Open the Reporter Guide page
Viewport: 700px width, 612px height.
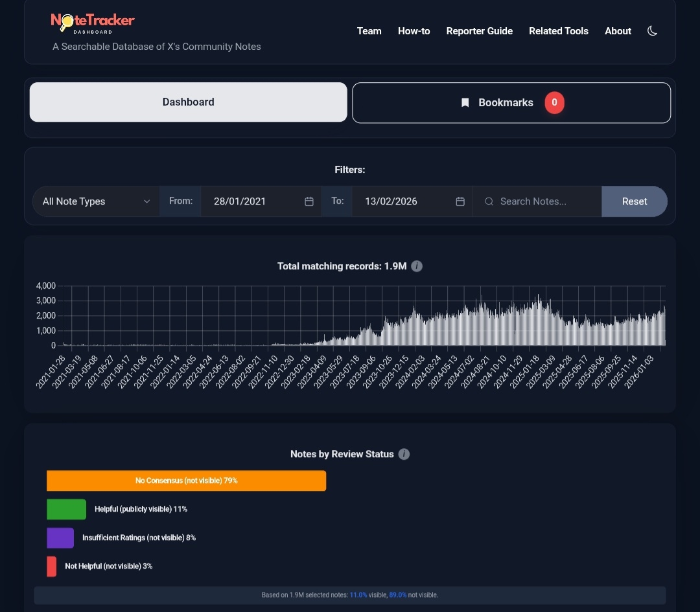[479, 31]
